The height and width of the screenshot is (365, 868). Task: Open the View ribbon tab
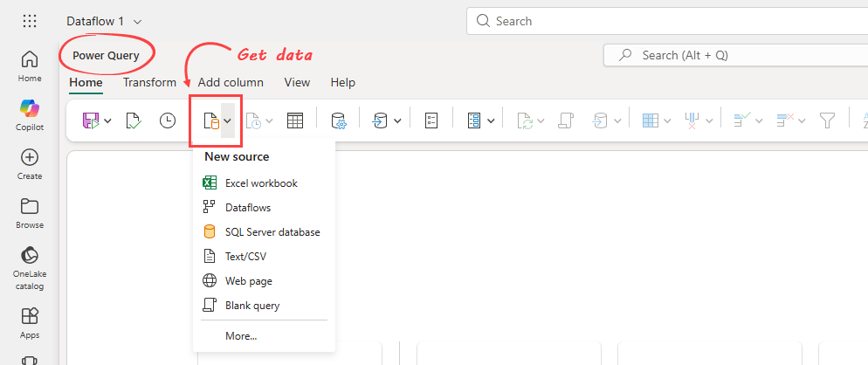tap(297, 83)
